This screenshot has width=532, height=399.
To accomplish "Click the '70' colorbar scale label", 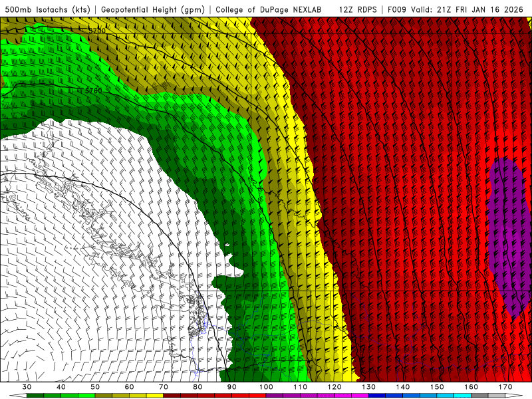I will [x=164, y=387].
